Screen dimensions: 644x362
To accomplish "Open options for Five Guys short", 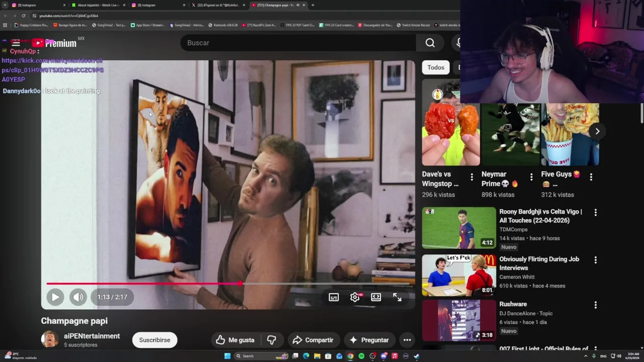I will 591,177.
